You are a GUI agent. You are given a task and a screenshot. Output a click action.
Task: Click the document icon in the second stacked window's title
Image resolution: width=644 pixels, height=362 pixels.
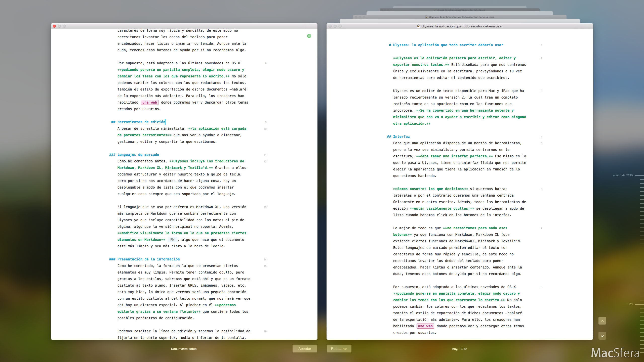(x=427, y=17)
